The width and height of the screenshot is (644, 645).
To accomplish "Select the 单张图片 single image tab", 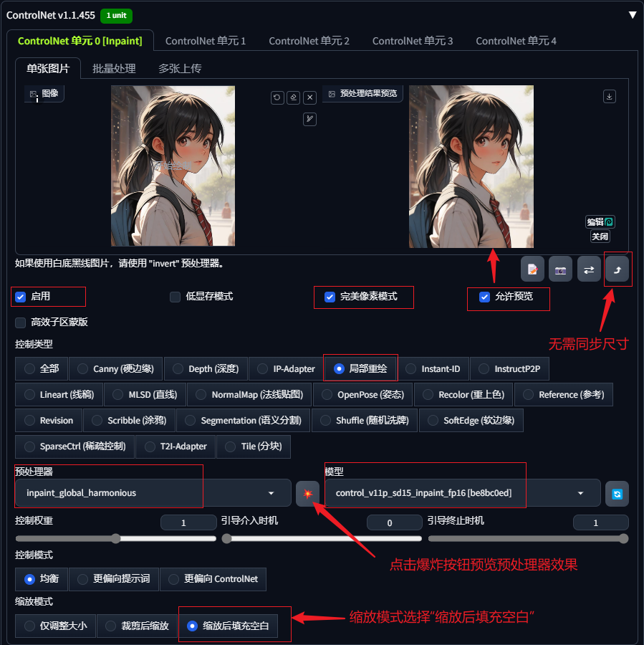I will tap(48, 69).
